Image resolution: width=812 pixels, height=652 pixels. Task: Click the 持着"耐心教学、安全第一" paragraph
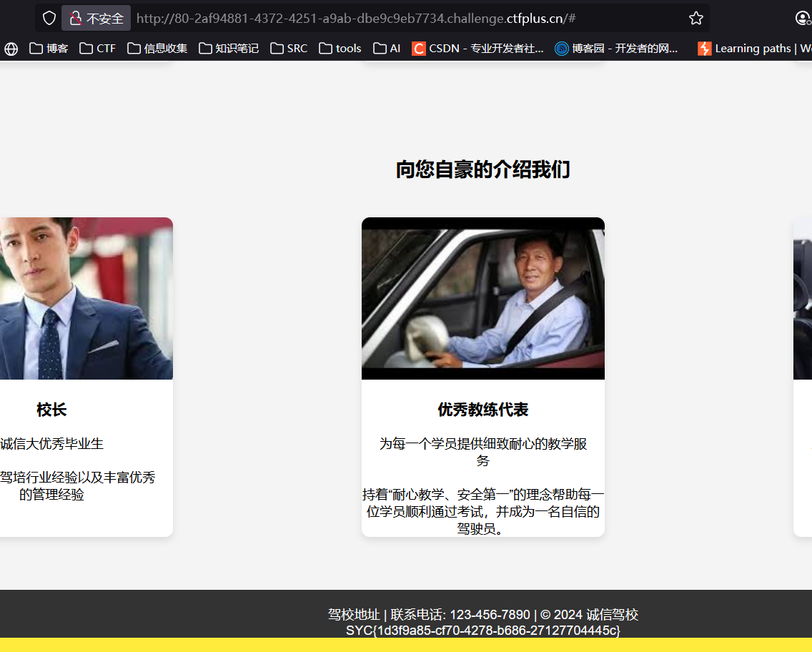point(483,512)
